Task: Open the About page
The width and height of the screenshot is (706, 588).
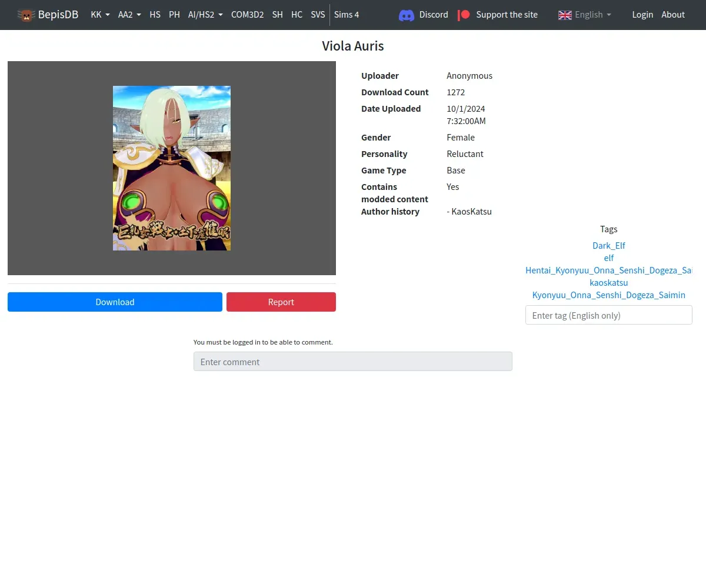Action: point(673,15)
